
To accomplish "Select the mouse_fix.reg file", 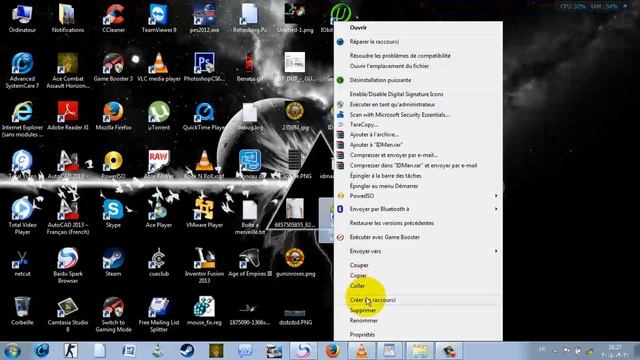I will 204,311.
